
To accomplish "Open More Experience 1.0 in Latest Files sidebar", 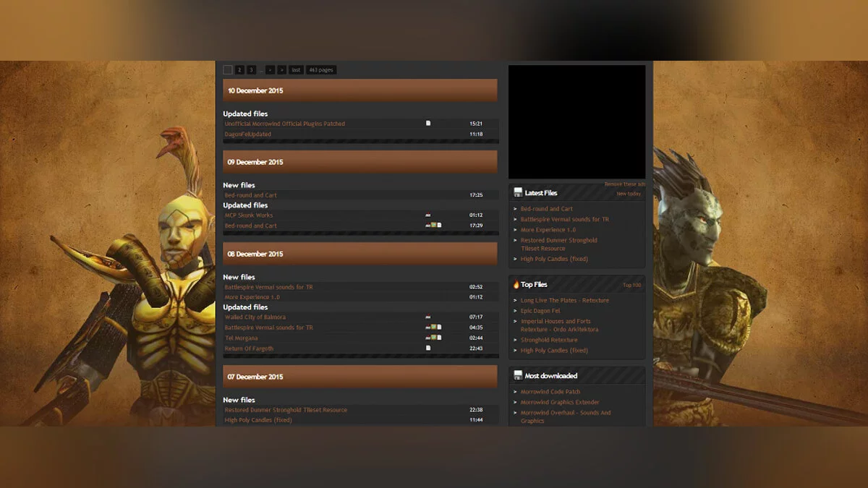I will tap(548, 230).
